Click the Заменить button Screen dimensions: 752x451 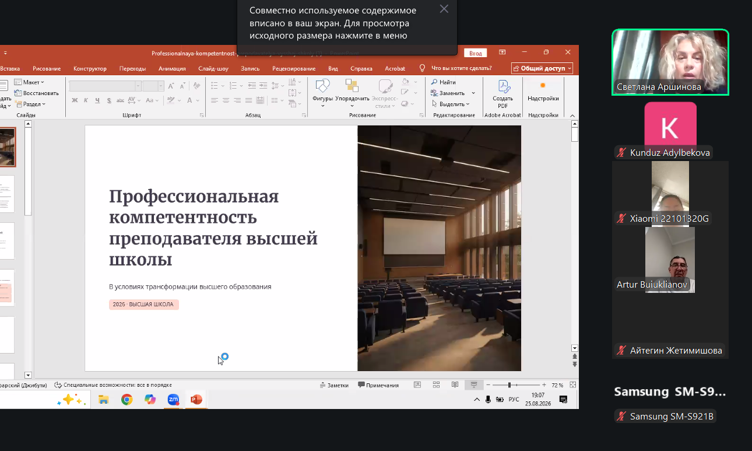448,93
